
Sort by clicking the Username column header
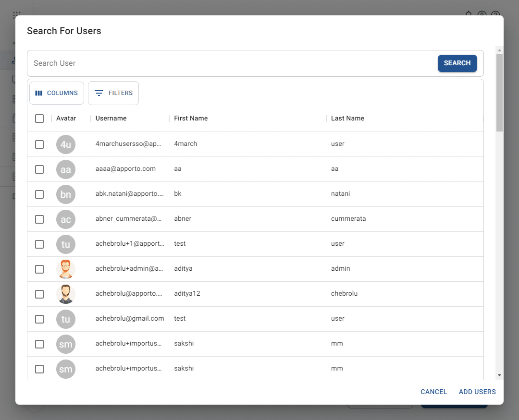pyautogui.click(x=111, y=118)
